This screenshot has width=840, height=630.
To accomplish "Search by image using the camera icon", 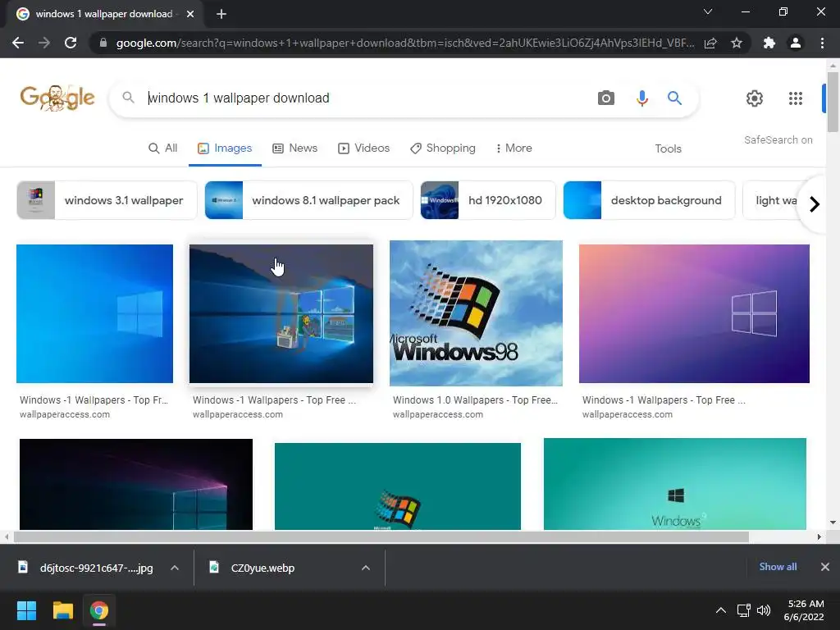I will (606, 98).
